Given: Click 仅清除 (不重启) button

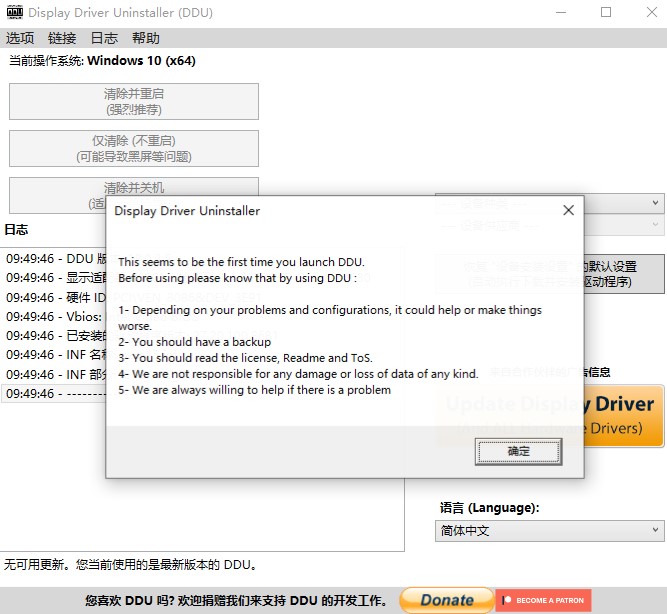Looking at the screenshot, I should click(x=134, y=149).
